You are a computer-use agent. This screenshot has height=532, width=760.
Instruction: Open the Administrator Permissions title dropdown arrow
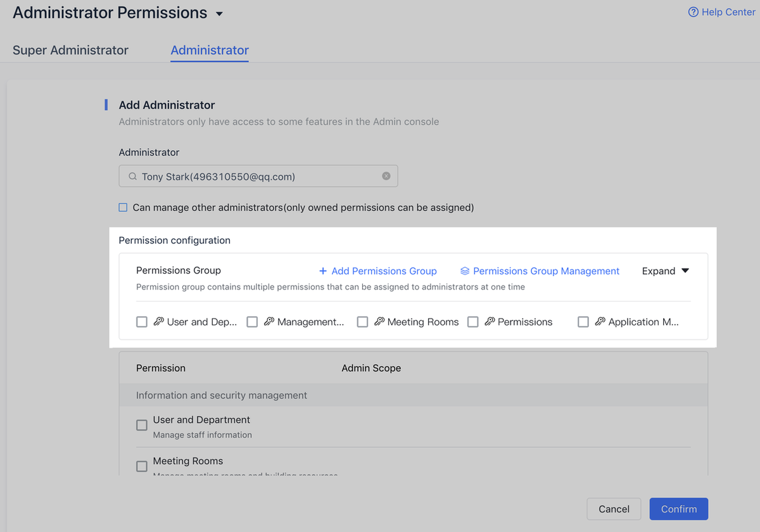219,13
